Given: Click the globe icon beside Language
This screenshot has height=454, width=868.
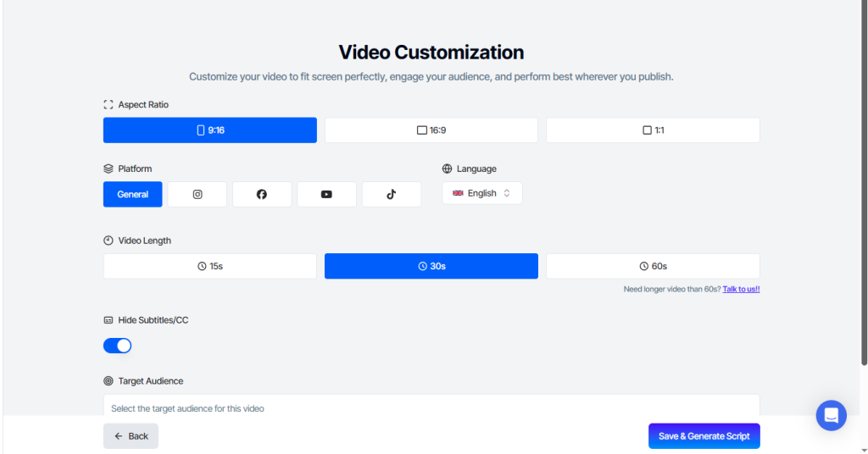Looking at the screenshot, I should pyautogui.click(x=448, y=169).
